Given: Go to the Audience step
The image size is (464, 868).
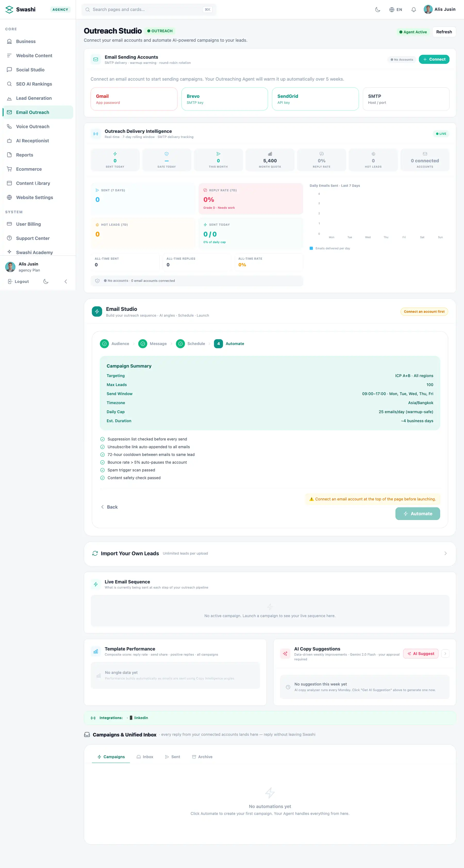Looking at the screenshot, I should [114, 344].
